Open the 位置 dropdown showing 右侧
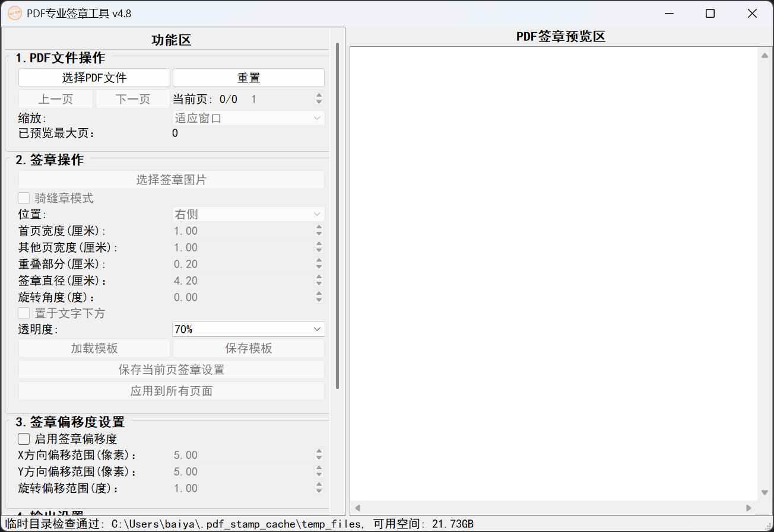The image size is (774, 532). (248, 214)
